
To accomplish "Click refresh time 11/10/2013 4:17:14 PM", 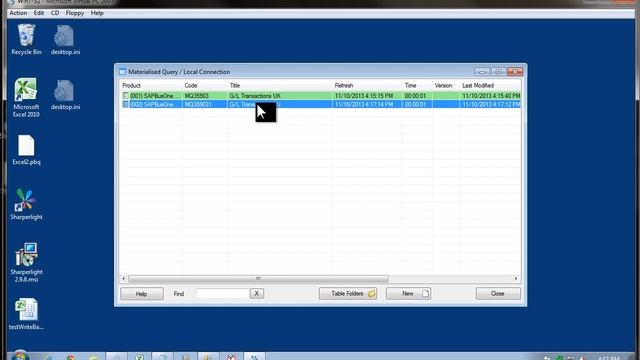I will pyautogui.click(x=364, y=104).
